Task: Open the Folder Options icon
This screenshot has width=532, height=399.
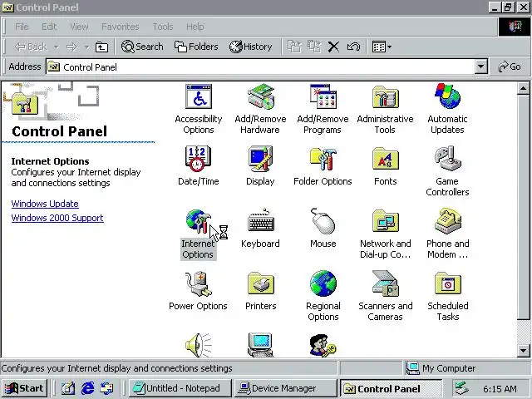Action: [x=323, y=159]
